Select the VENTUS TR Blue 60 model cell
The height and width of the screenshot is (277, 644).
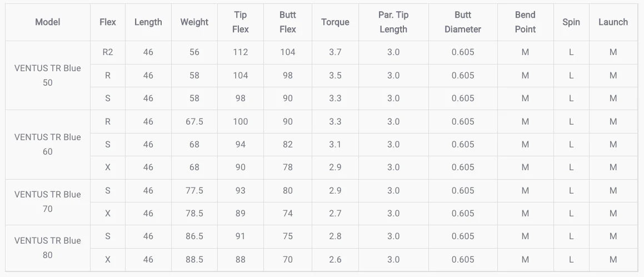click(48, 144)
